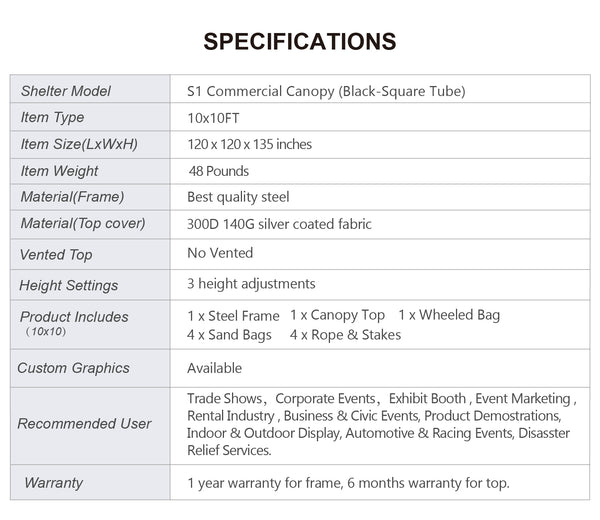The width and height of the screenshot is (600, 520).
Task: Click the 48 Pounds weight value
Action: (218, 171)
